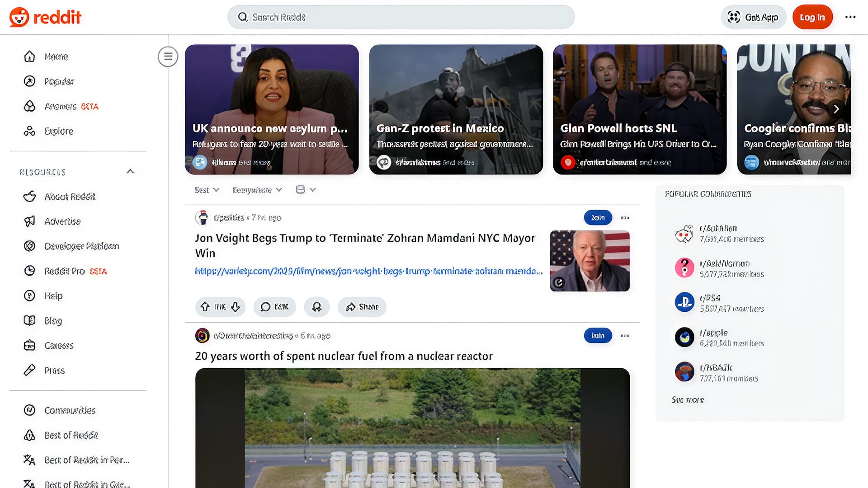
Task: Open comments on the Jon Voight post
Action: (275, 307)
